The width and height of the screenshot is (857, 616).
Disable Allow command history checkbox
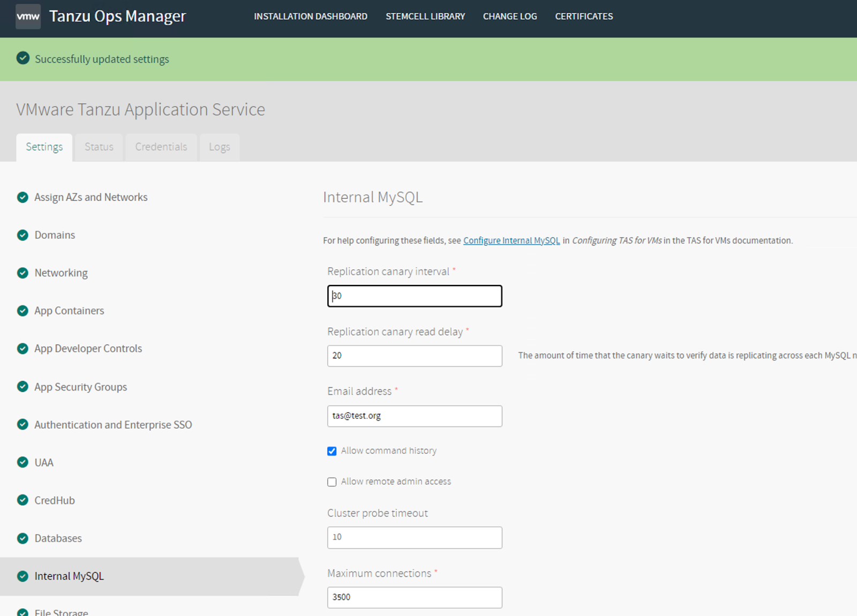pyautogui.click(x=332, y=451)
